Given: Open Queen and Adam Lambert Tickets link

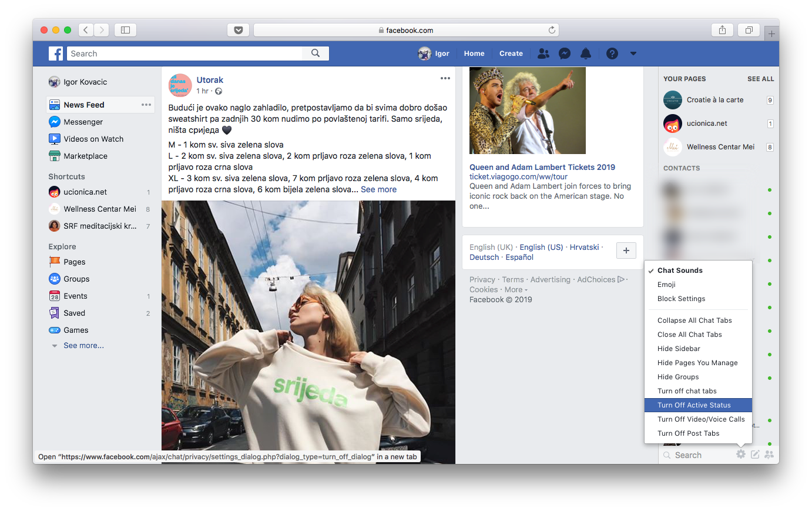Looking at the screenshot, I should click(542, 167).
